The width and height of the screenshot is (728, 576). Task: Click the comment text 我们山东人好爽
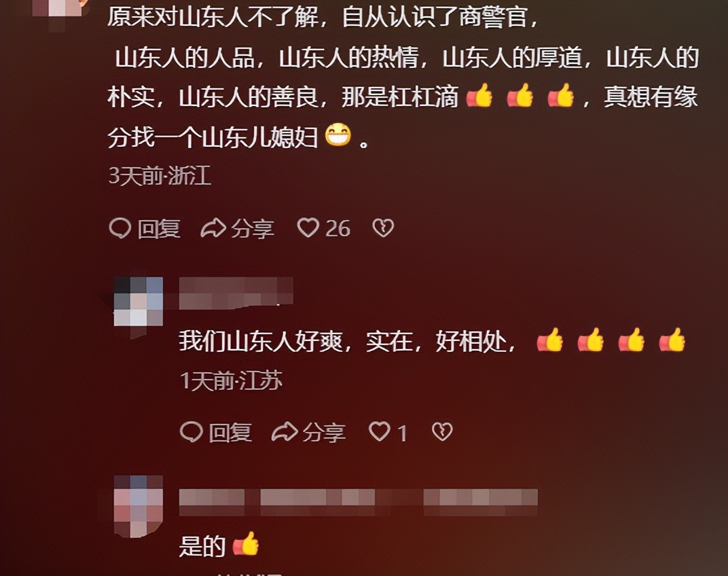[261, 342]
